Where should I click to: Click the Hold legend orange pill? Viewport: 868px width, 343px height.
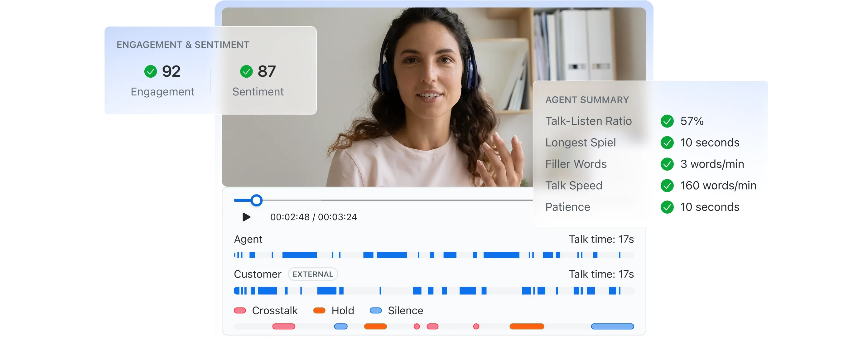tap(319, 310)
